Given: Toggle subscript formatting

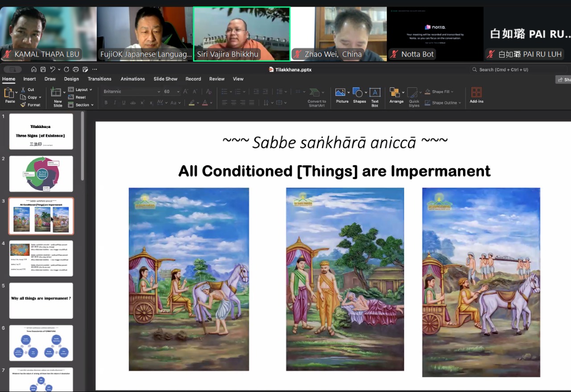Looking at the screenshot, I should click(x=151, y=103).
